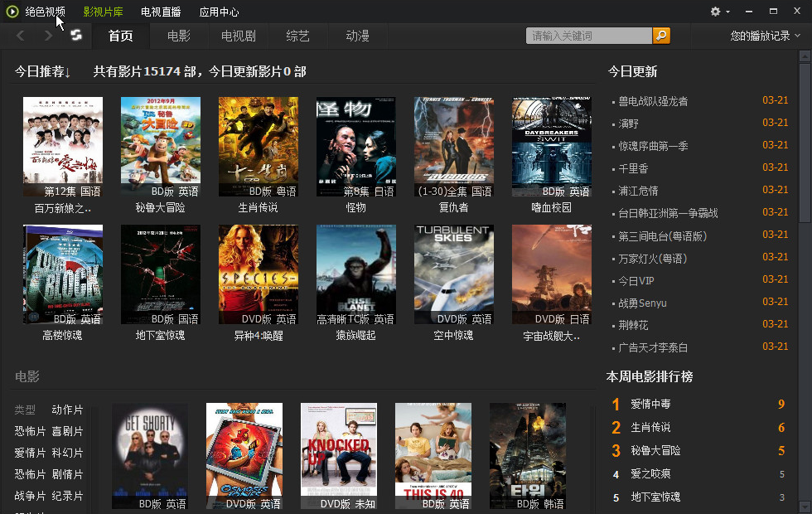Switch to the 电视剧 tab
Viewport: 812px width, 514px height.
click(239, 36)
